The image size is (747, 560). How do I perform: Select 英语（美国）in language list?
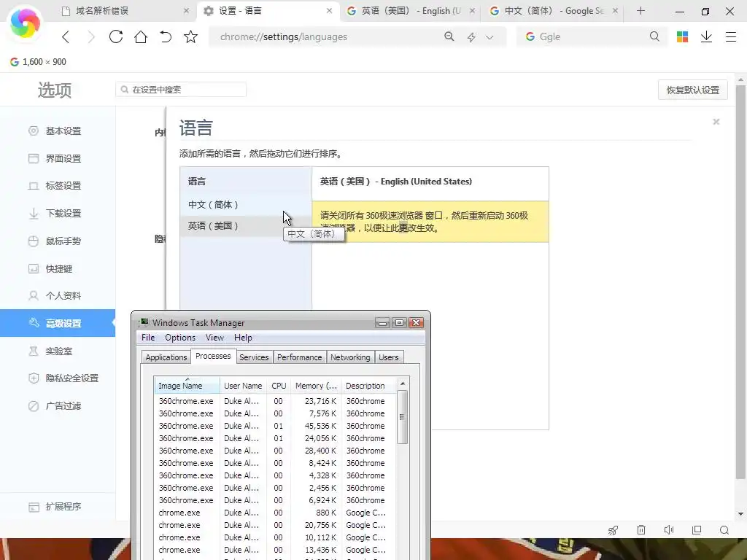pyautogui.click(x=245, y=226)
